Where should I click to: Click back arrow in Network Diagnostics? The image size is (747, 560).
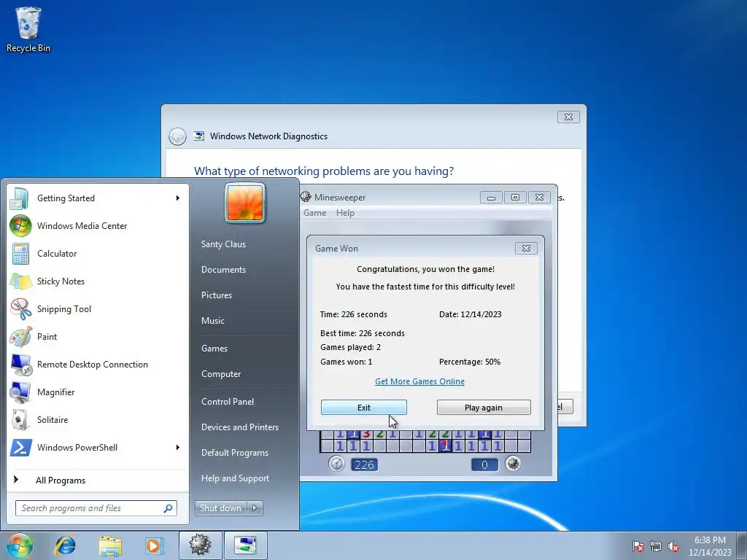pyautogui.click(x=177, y=136)
